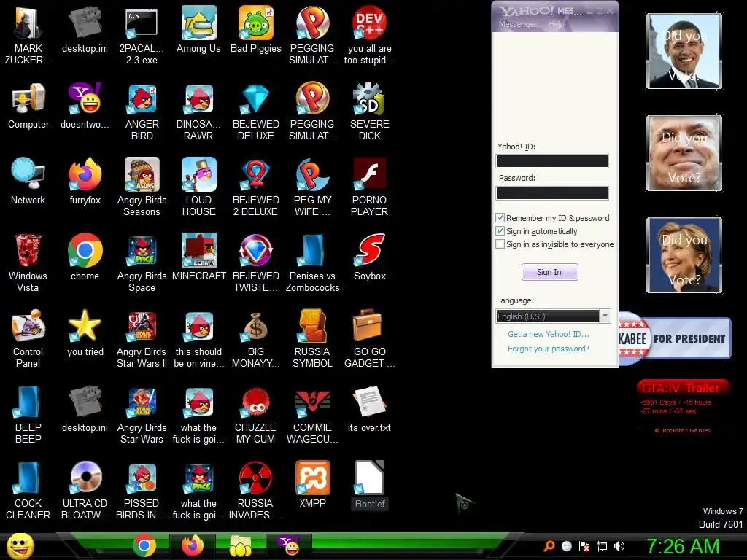This screenshot has height=560, width=747.
Task: Open the LOUD HOUSE desktop icon
Action: (x=198, y=187)
